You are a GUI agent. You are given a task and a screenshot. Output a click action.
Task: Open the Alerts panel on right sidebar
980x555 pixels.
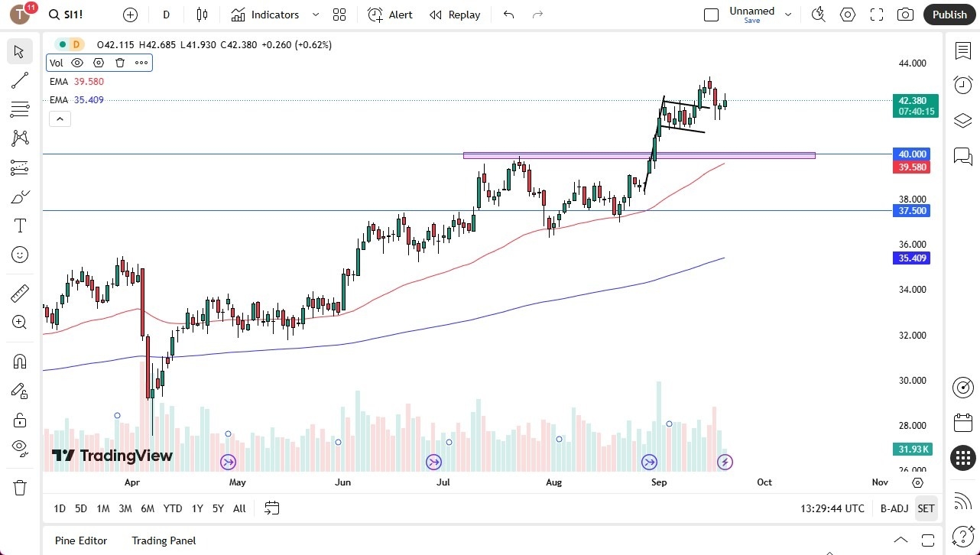(962, 85)
